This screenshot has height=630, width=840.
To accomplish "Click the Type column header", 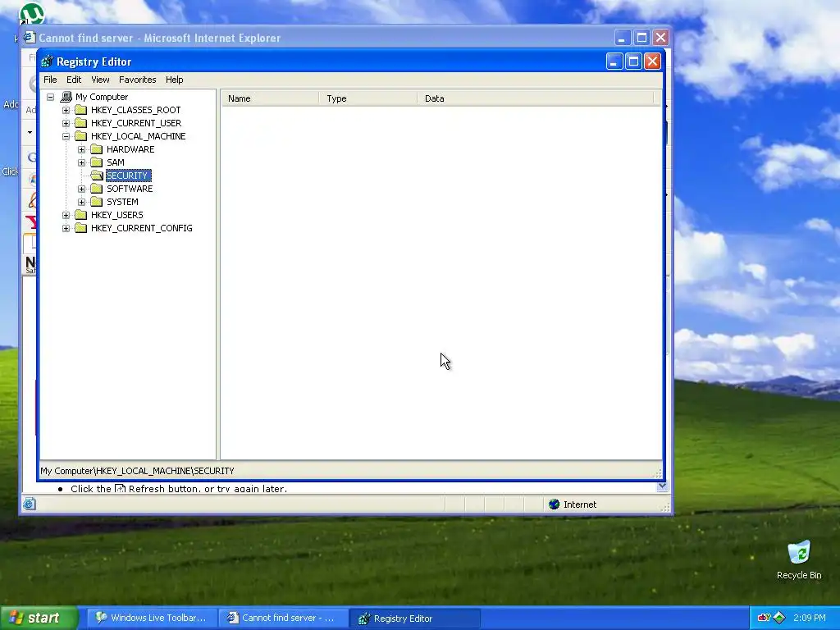I will [368, 98].
